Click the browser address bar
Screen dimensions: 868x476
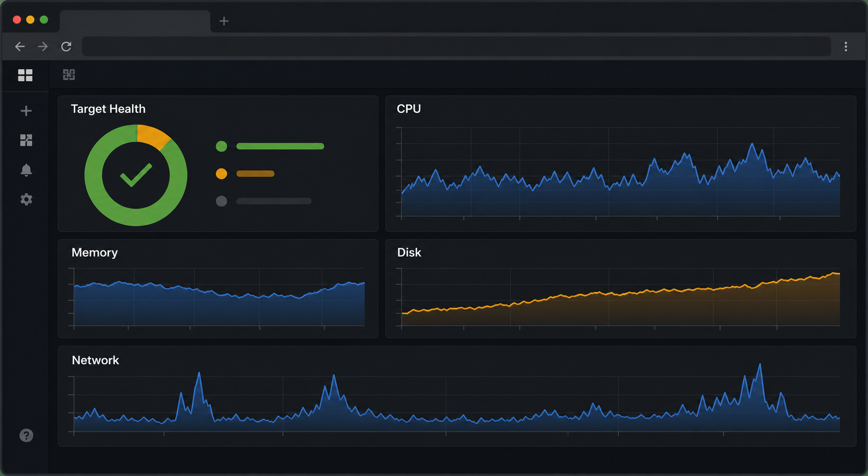tap(456, 47)
